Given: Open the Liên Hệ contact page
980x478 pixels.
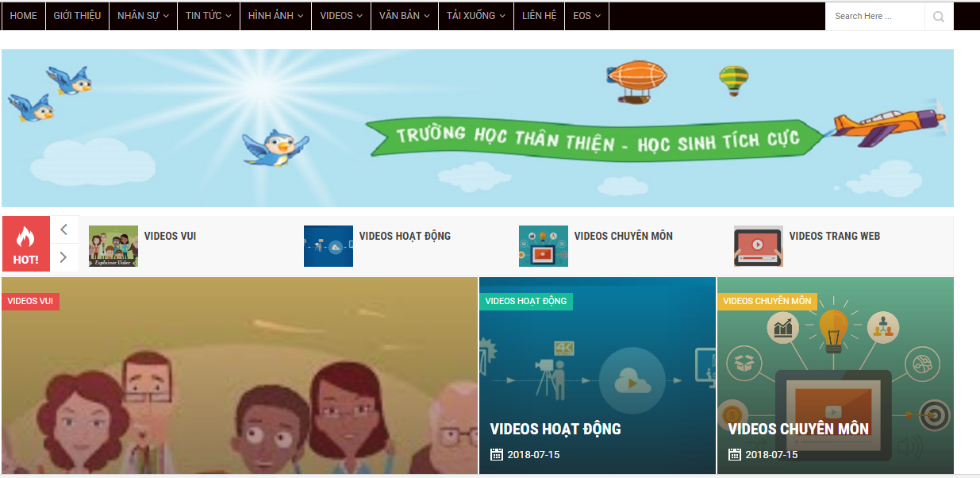Looking at the screenshot, I should [x=539, y=16].
